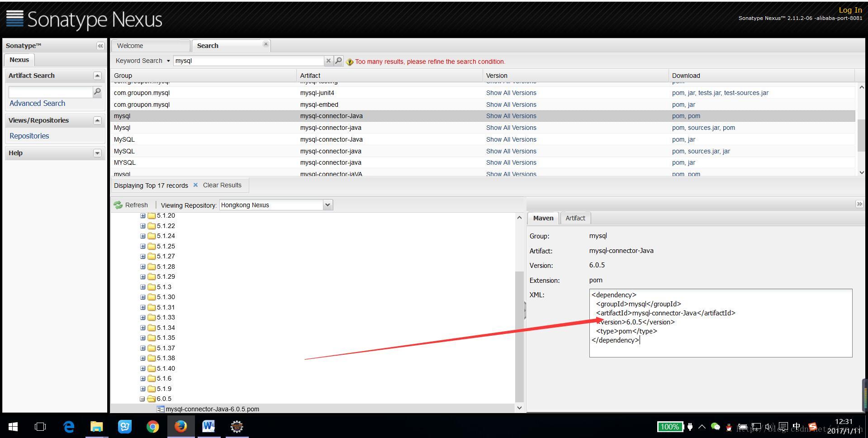
Task: Collapse the artifact detail panel
Action: coord(859,204)
